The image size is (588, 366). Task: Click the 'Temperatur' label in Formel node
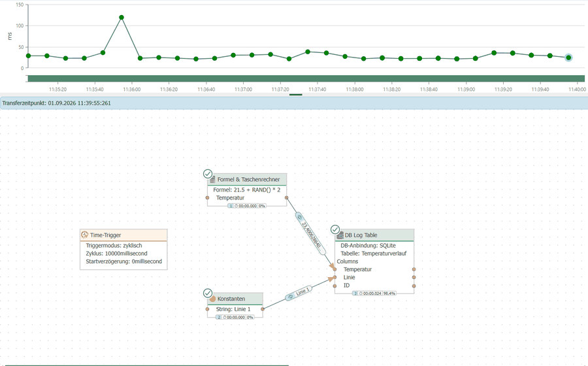pyautogui.click(x=230, y=197)
